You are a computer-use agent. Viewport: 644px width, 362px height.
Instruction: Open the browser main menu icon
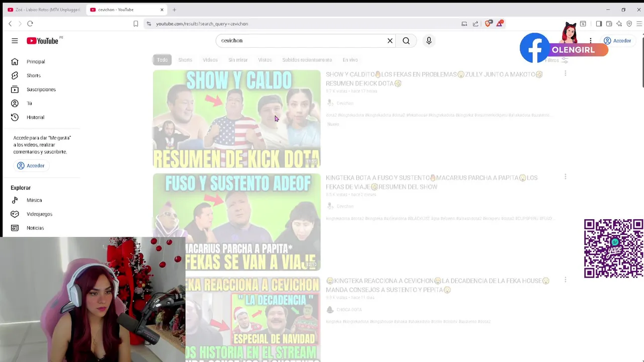[x=639, y=24]
